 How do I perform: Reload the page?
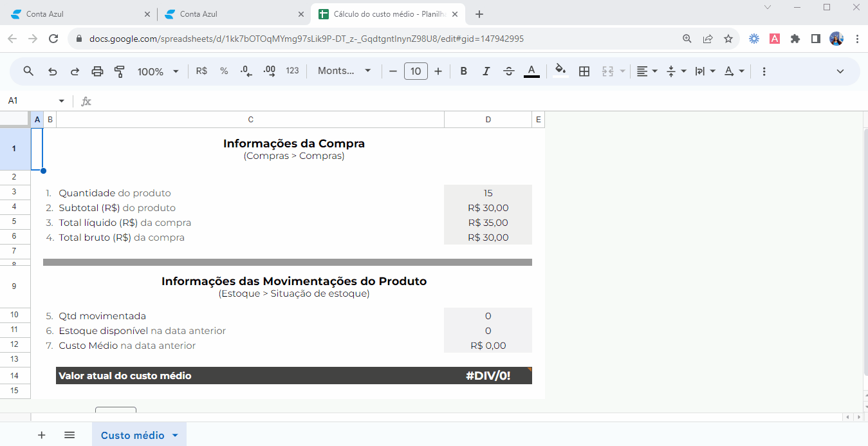pos(53,39)
